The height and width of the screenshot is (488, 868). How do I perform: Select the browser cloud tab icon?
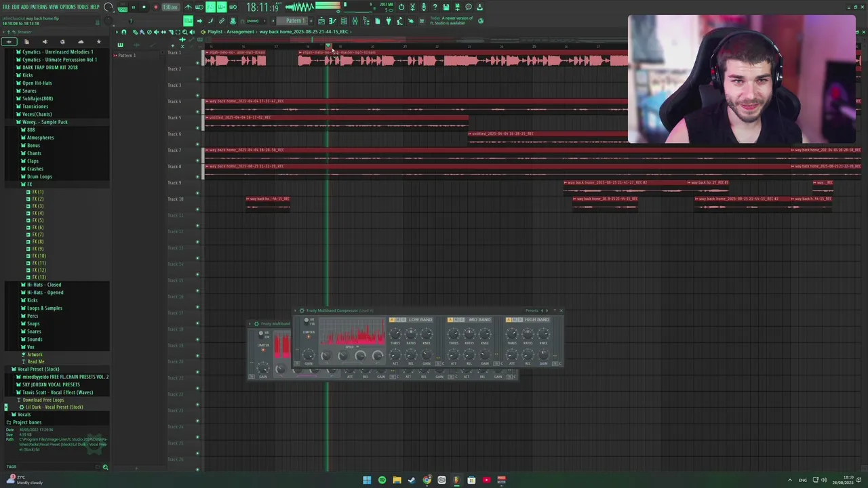pyautogui.click(x=81, y=41)
